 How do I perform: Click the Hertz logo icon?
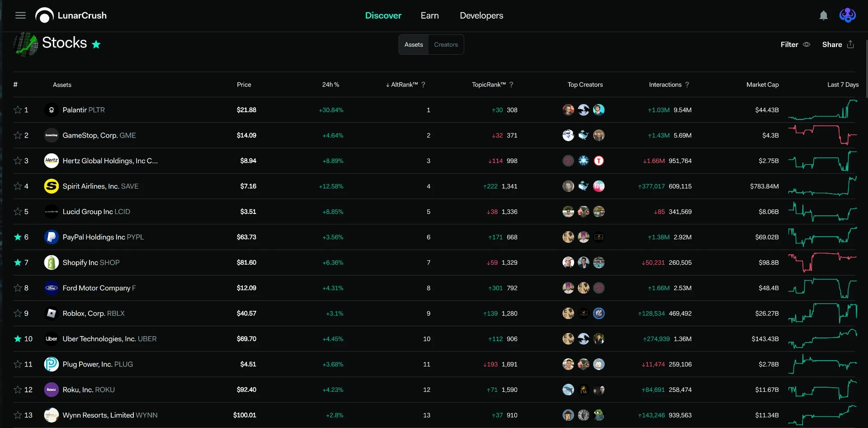tap(52, 161)
